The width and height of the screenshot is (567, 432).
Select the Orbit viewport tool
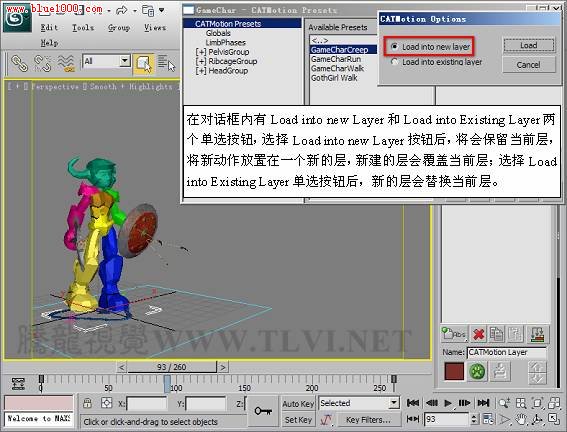537,419
